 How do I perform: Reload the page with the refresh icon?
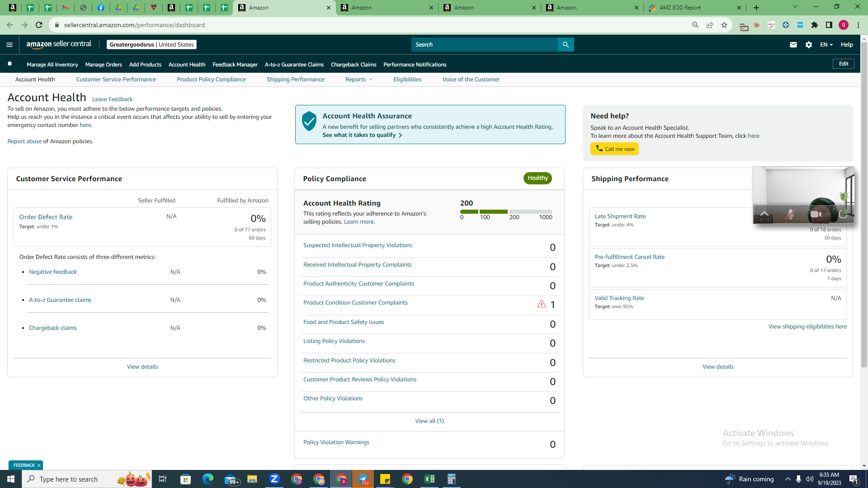point(39,25)
